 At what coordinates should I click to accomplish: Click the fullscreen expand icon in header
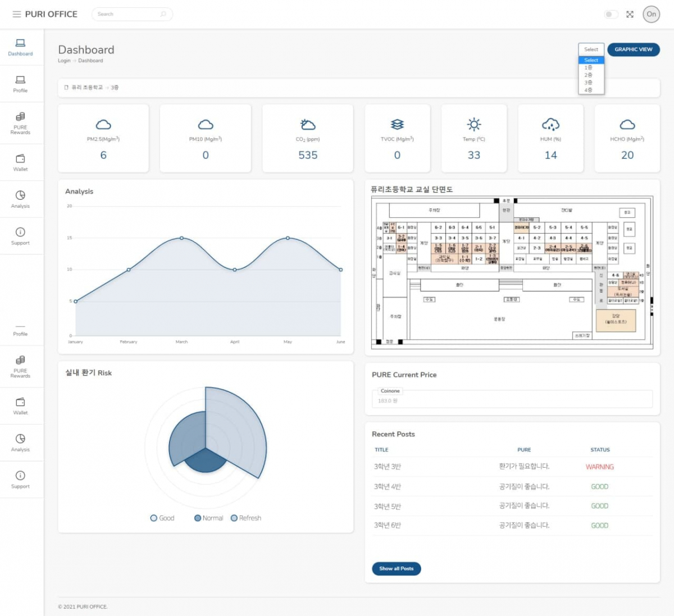[630, 15]
